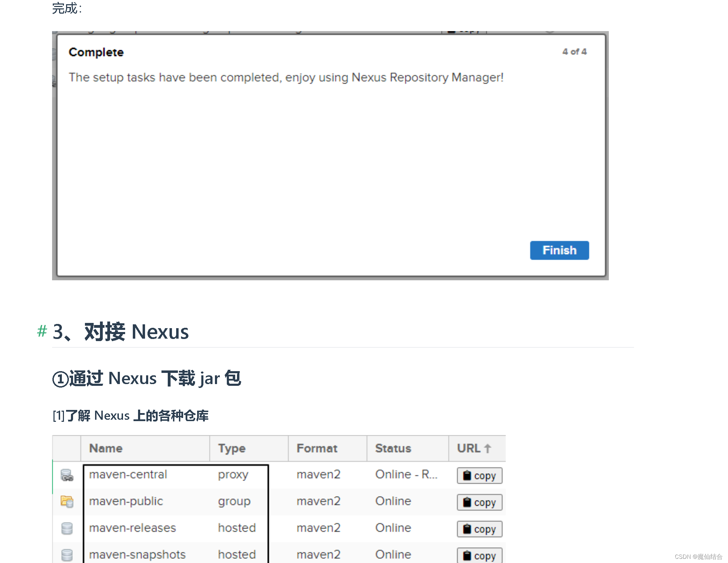Click the maven-snapshots hosted database icon
Screen dimensions: 728x563
(67, 555)
